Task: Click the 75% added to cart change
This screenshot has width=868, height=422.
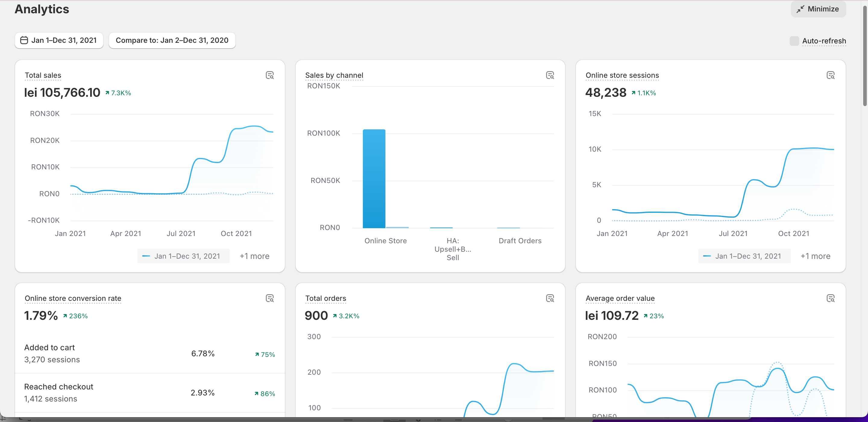Action: [x=265, y=354]
